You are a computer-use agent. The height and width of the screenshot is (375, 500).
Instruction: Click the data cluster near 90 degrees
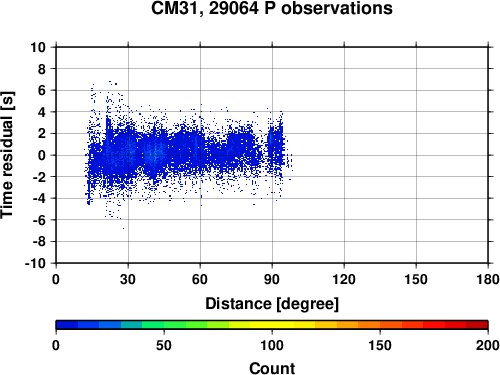(275, 148)
